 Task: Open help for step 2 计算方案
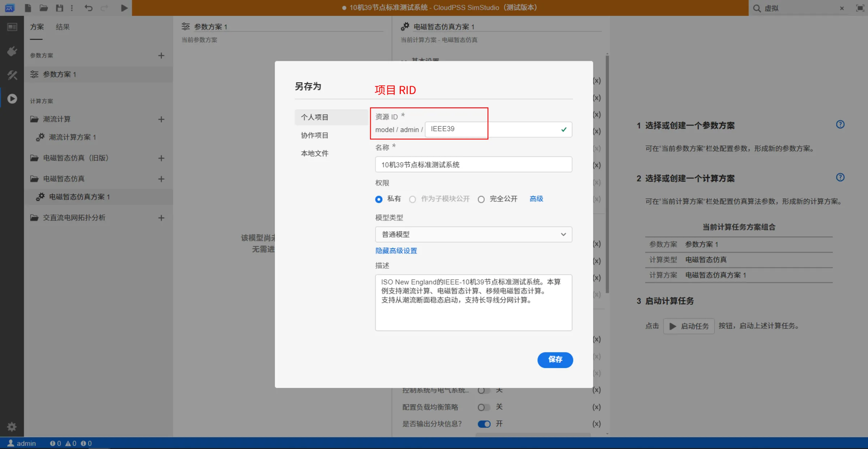[840, 177]
